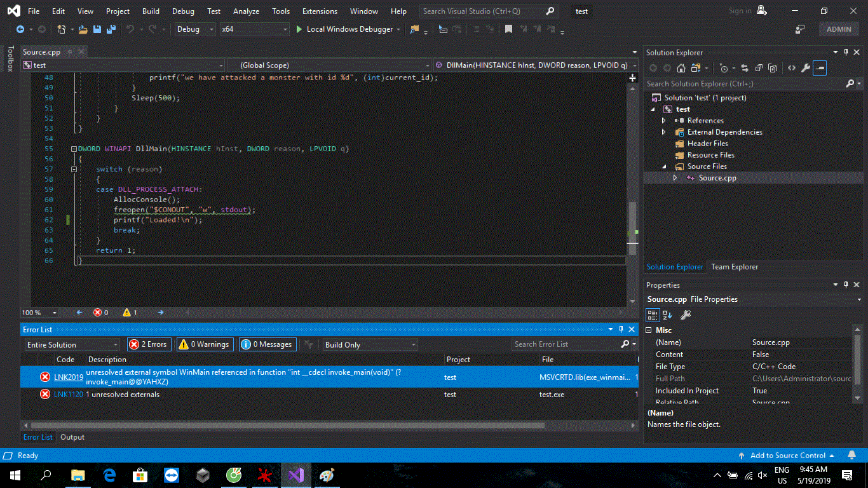
Task: Expand the References tree node
Action: coord(663,121)
